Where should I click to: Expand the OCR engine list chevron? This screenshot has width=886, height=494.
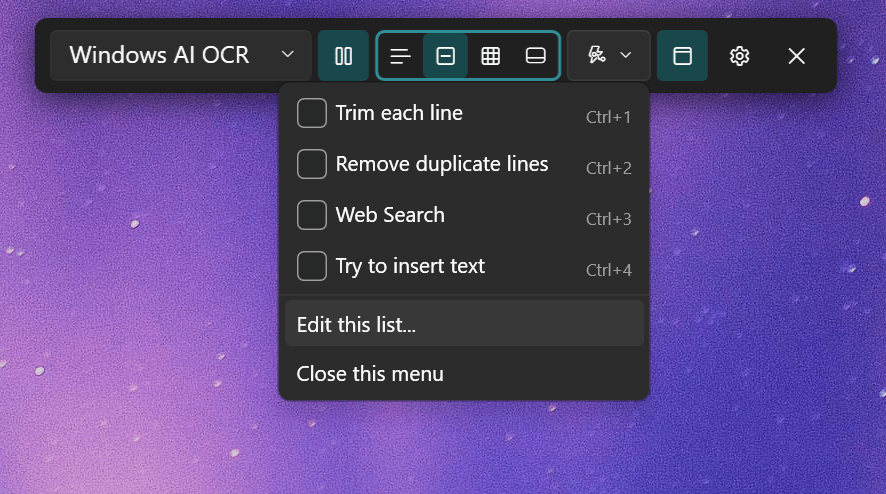point(288,55)
